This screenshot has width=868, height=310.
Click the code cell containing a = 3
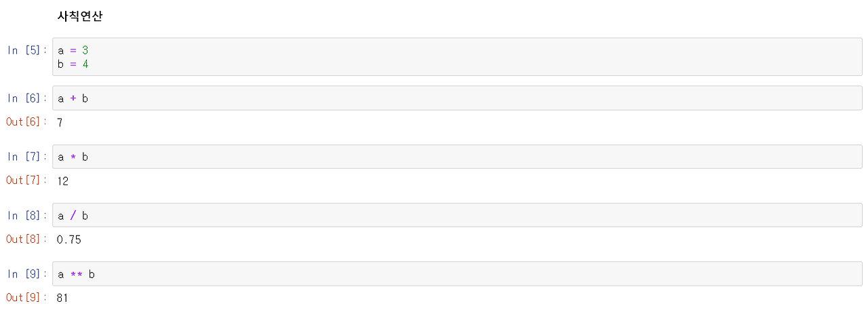pyautogui.click(x=457, y=57)
